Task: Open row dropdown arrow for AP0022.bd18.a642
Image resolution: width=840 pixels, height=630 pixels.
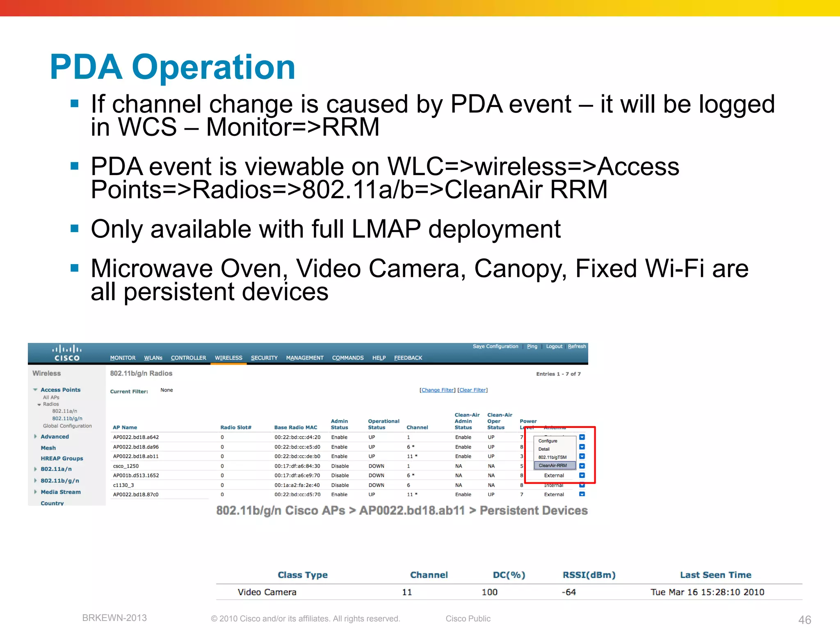Action: pyautogui.click(x=582, y=437)
